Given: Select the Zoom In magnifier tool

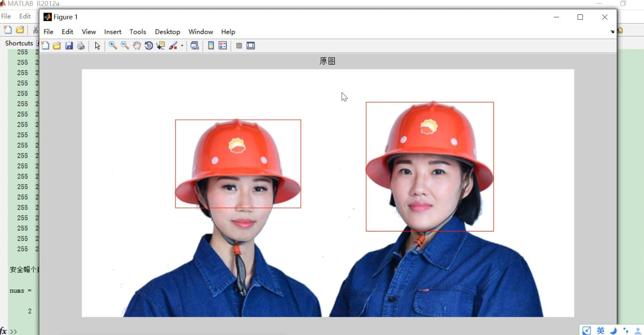Looking at the screenshot, I should point(113,46).
